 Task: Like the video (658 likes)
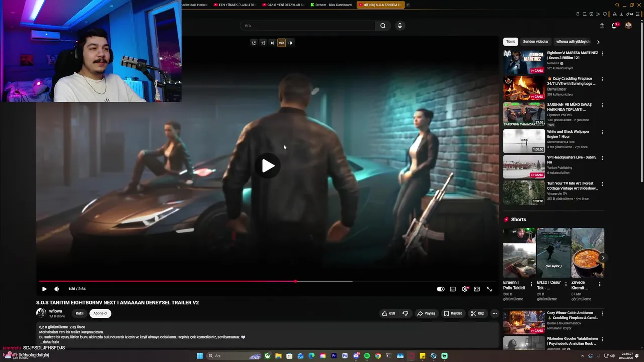[388, 313]
